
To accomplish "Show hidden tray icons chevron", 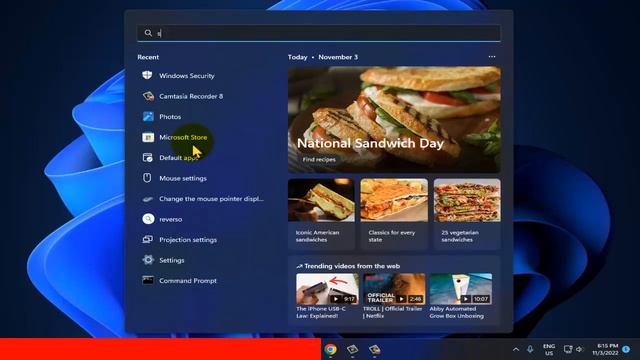I will [516, 349].
